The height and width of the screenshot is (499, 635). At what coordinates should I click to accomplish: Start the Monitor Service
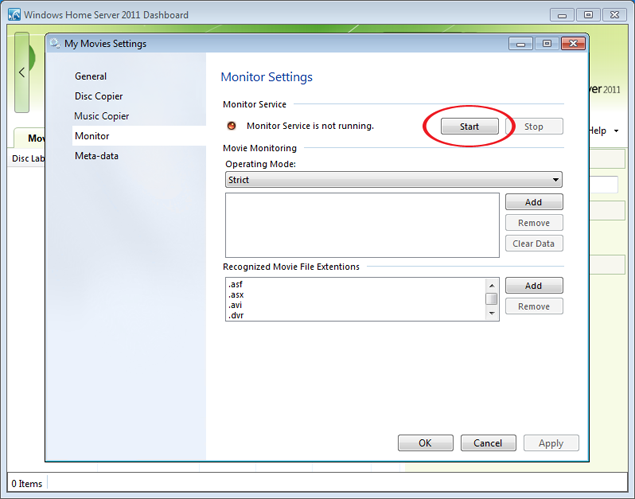[x=470, y=127]
